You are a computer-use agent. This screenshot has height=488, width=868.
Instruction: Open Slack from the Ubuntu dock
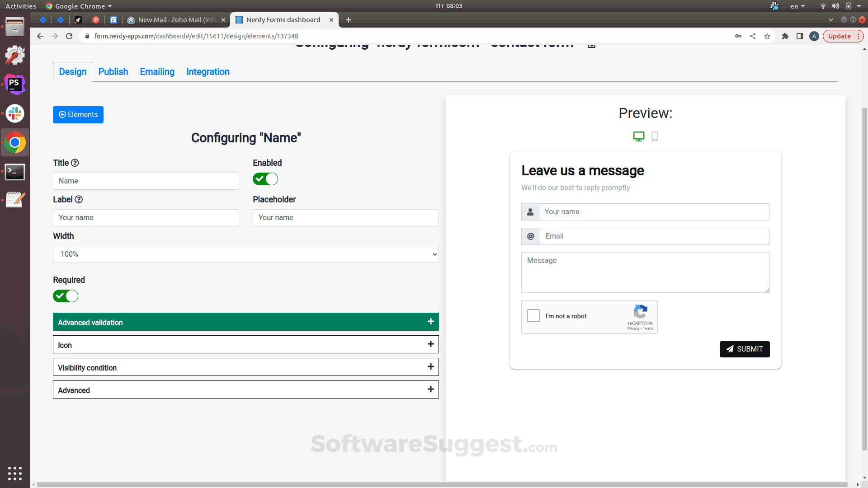(15, 113)
